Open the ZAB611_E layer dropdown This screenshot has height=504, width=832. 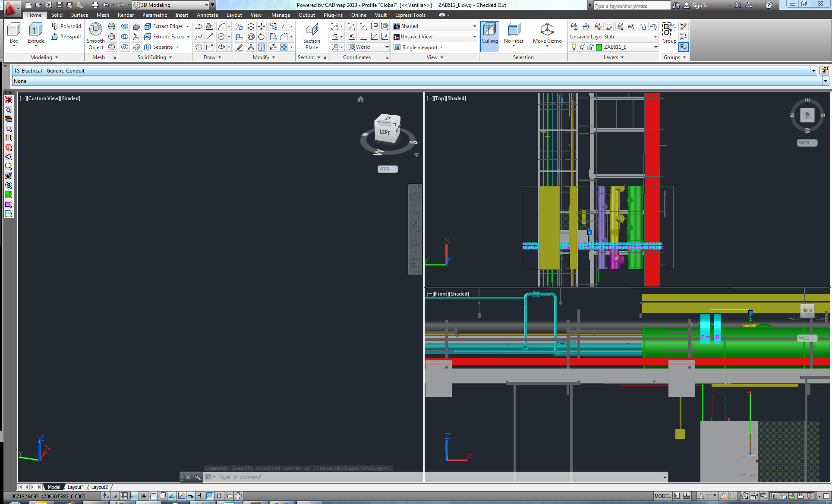pos(614,47)
